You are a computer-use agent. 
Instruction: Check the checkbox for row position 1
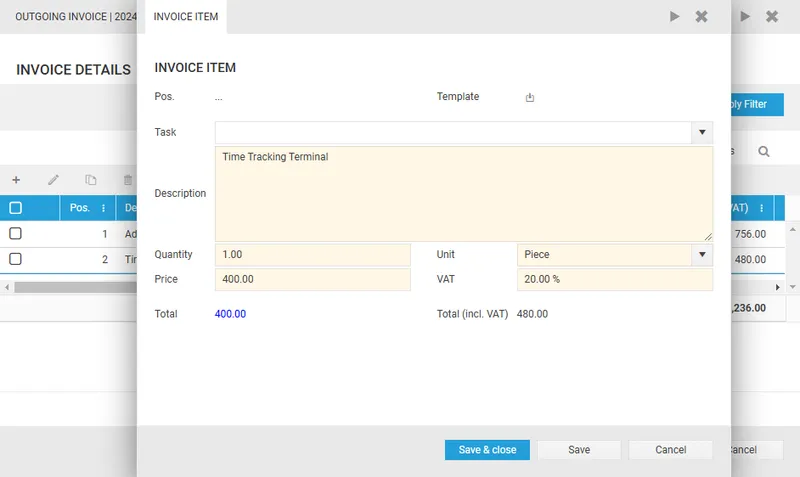[x=15, y=234]
